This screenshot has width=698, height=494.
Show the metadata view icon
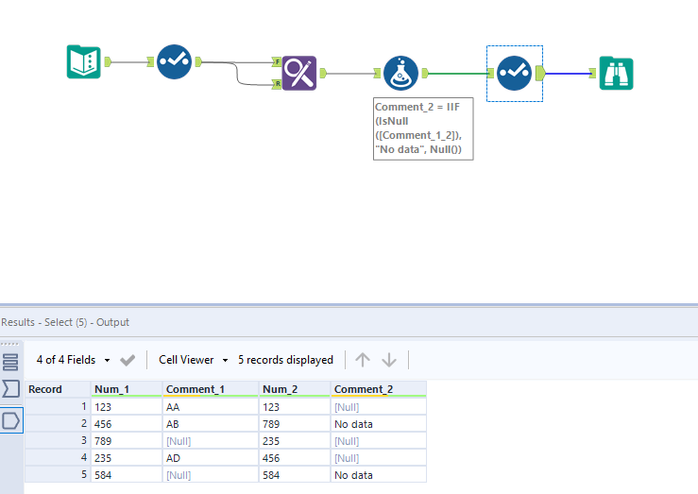11,362
